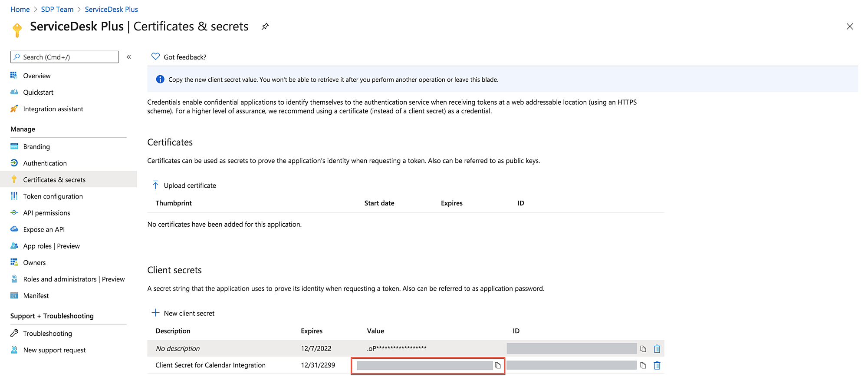Screen dimensions: 868x384
Task: Click the plus icon for new client secret
Action: coord(155,313)
